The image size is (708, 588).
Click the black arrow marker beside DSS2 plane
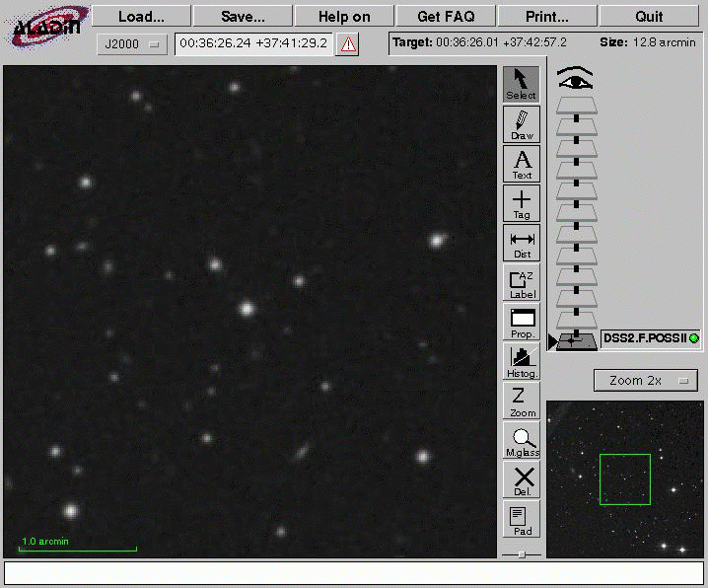(552, 341)
